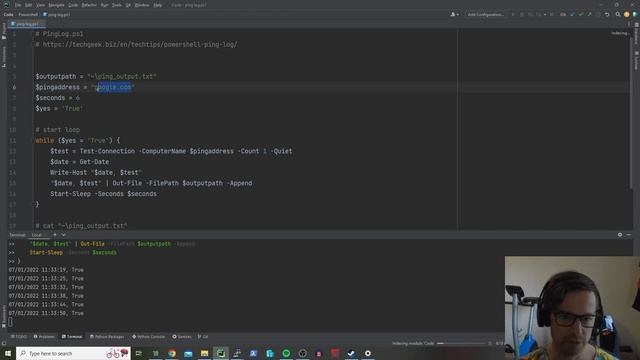Click the terminal input cursor line

(11, 322)
